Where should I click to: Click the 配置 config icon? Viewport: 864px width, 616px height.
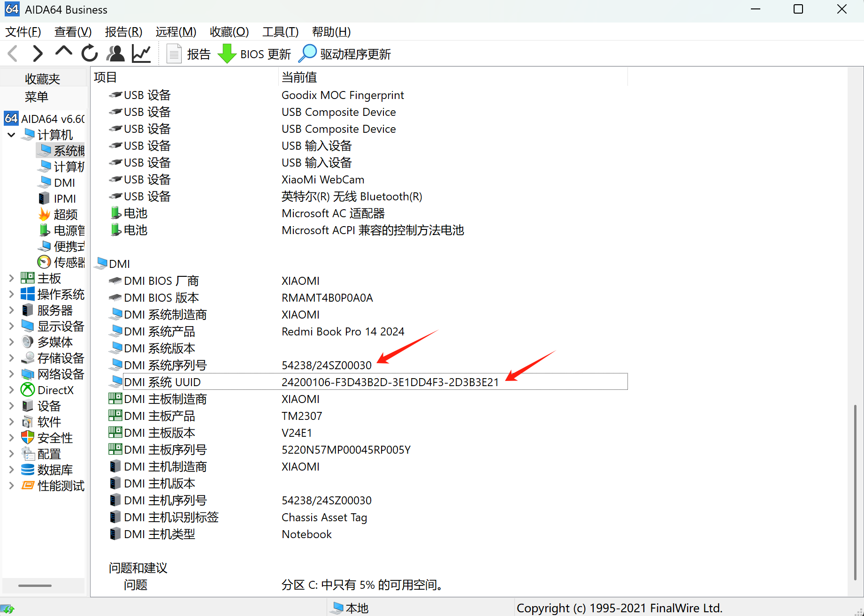[x=28, y=454]
